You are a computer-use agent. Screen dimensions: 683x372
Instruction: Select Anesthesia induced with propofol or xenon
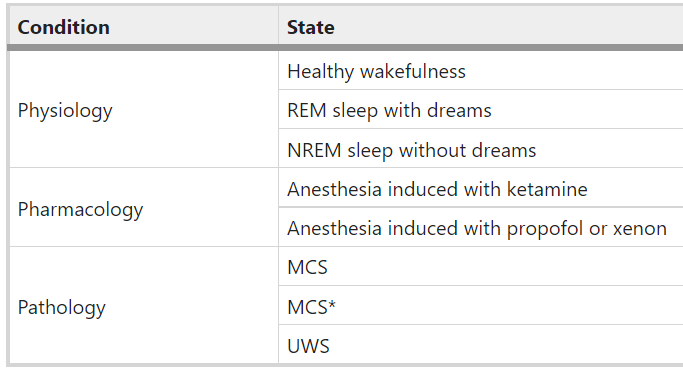point(481,227)
